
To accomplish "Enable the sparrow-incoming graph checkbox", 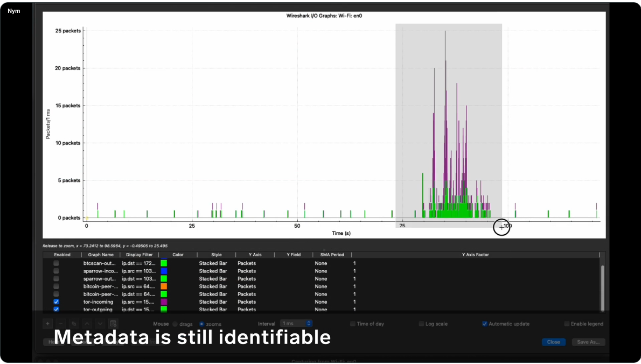I will pyautogui.click(x=56, y=271).
